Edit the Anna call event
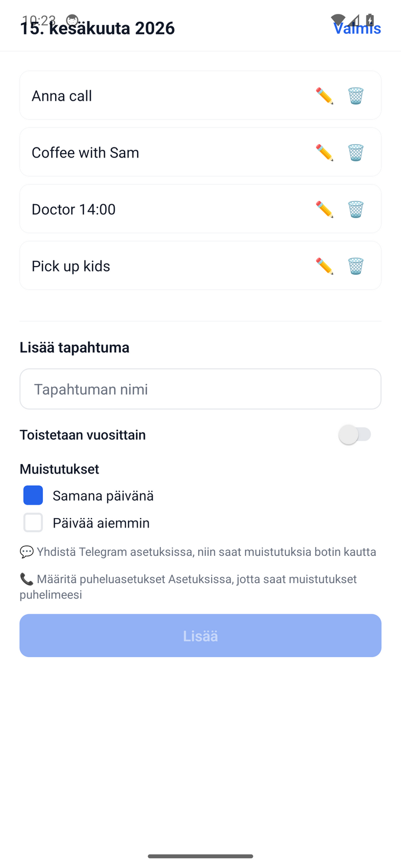Screen dimensions: 401x868 coord(324,96)
